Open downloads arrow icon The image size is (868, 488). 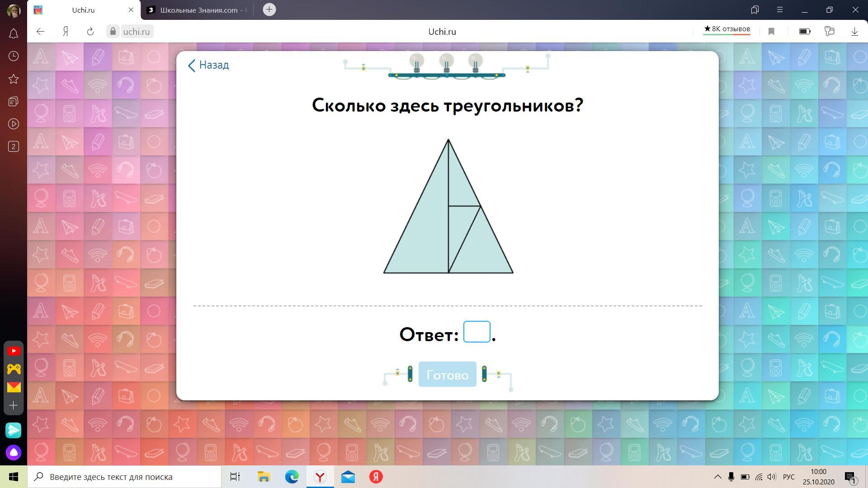(x=854, y=31)
